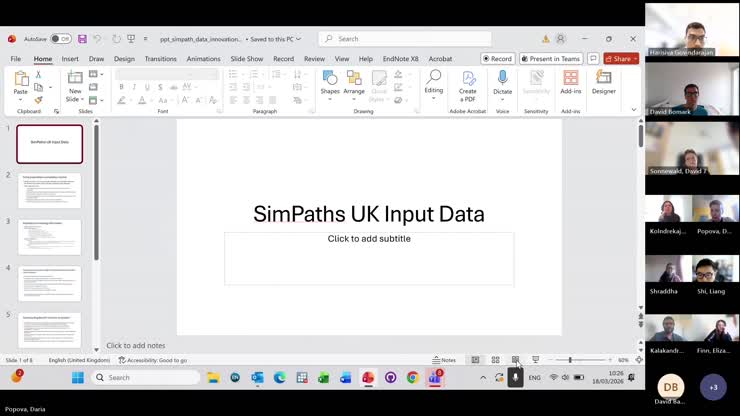740x416 pixels.
Task: Open the font name combo box
Action: click(x=154, y=75)
